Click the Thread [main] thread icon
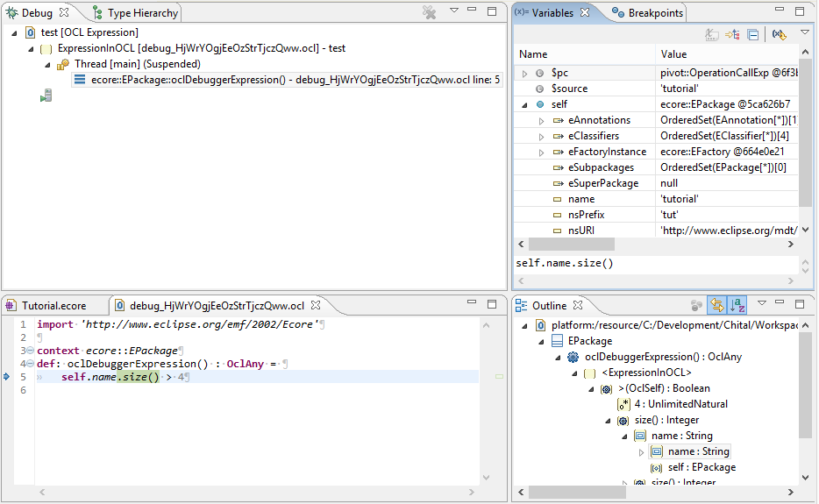 click(x=62, y=64)
